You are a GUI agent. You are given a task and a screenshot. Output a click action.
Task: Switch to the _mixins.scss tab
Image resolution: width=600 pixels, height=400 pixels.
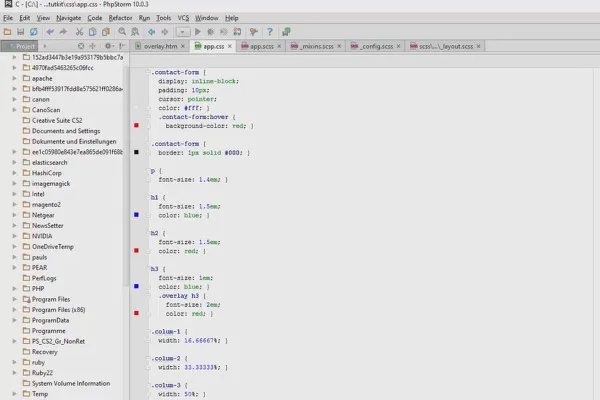(314, 46)
